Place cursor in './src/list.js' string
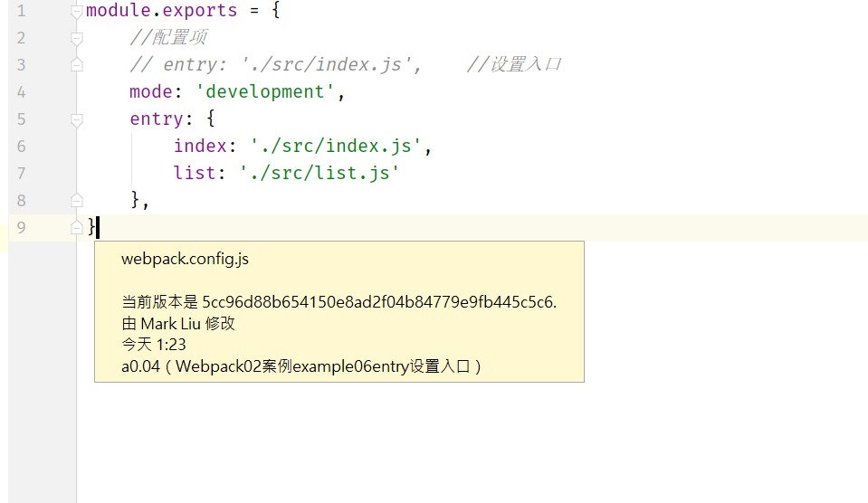 (x=319, y=173)
